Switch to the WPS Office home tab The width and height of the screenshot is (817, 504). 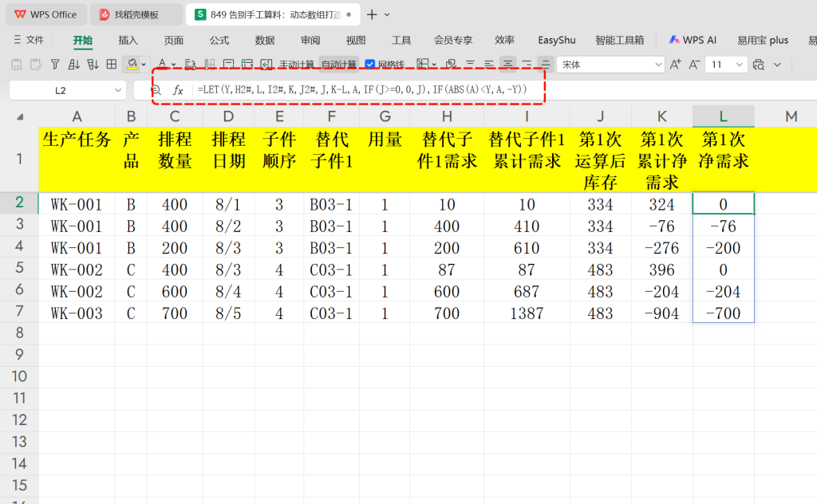pos(45,14)
